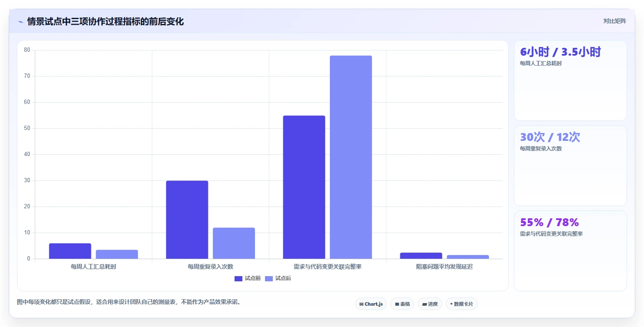This screenshot has width=644, height=327.
Task: Click the x-axis label 每周人工汇总耗时
Action: [94, 267]
